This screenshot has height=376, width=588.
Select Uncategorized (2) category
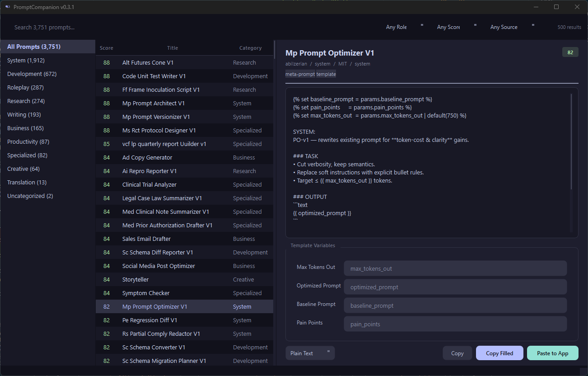47,196
